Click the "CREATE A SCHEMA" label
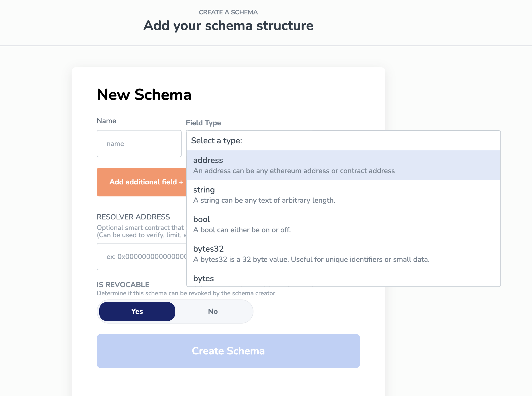The image size is (532, 396). (x=228, y=12)
